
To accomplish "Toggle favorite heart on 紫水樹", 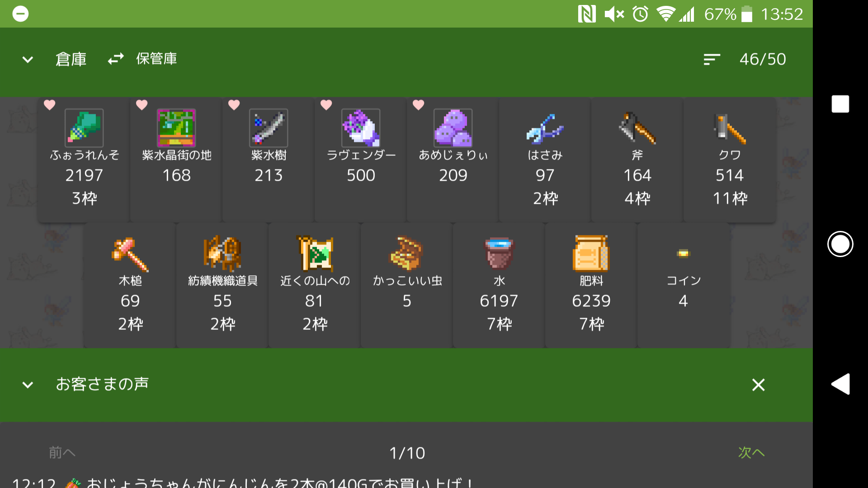I will 234,105.
